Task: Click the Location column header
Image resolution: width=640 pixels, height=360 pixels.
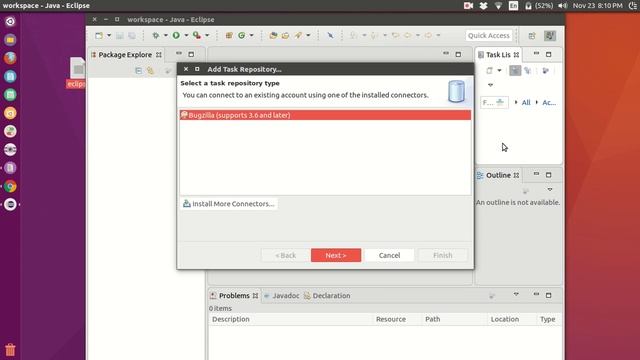Action: tap(512, 319)
